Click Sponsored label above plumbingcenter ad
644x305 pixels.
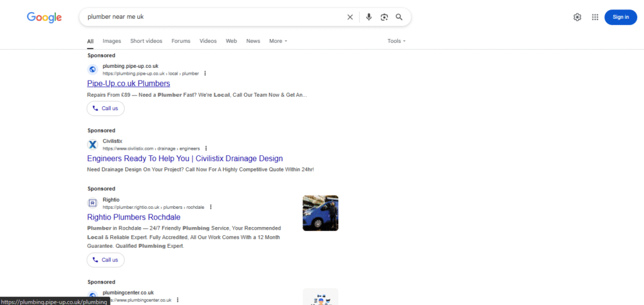(x=101, y=282)
